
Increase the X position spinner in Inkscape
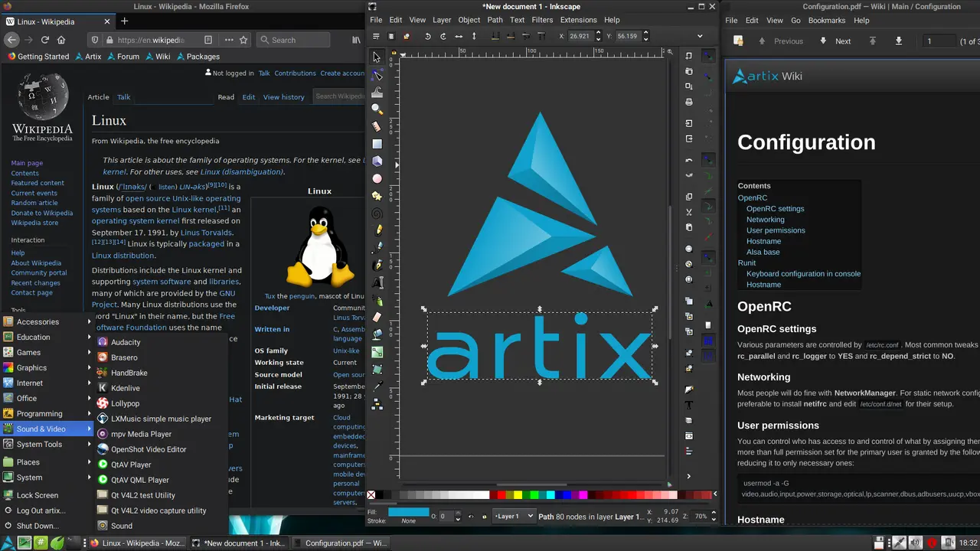click(598, 33)
